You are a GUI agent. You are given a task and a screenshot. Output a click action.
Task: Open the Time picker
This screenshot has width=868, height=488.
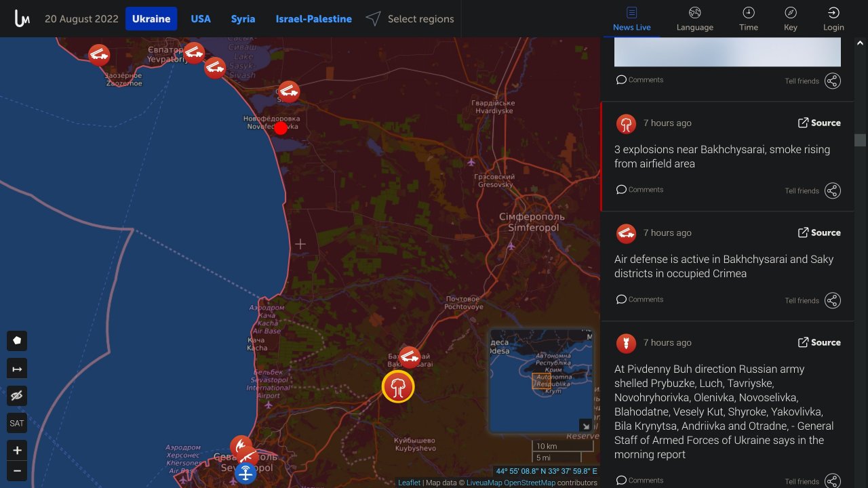748,19
